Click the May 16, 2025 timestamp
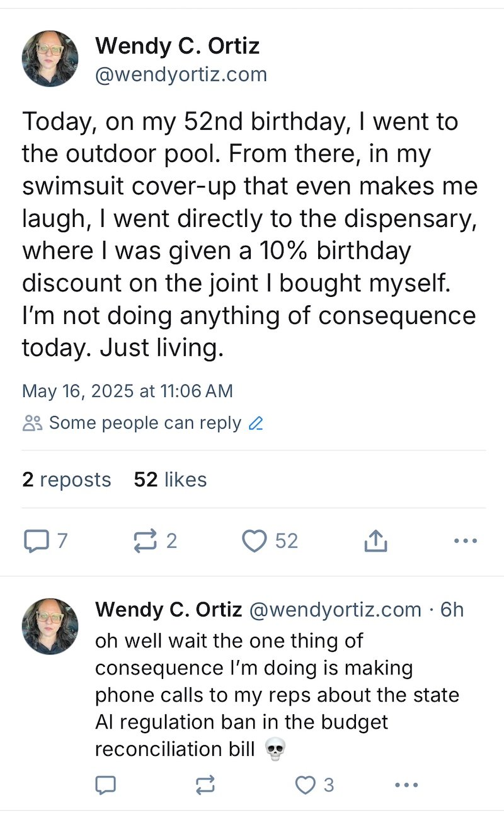 pyautogui.click(x=127, y=391)
